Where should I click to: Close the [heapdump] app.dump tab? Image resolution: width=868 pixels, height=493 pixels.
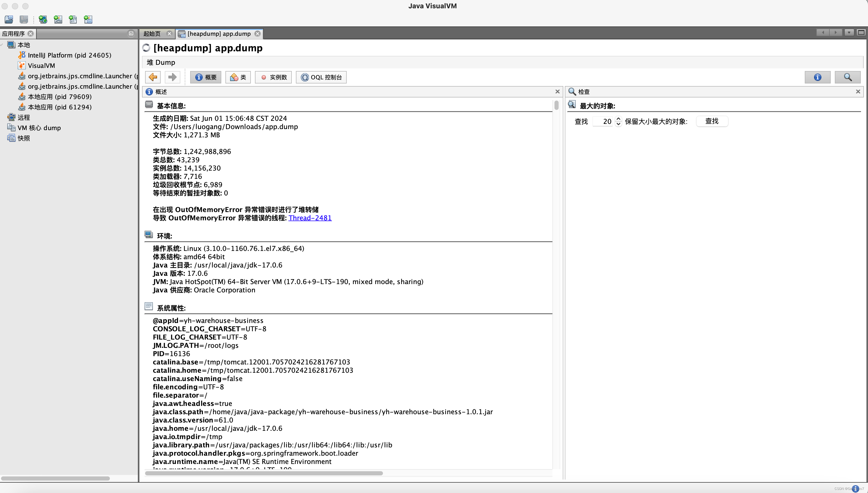click(258, 33)
